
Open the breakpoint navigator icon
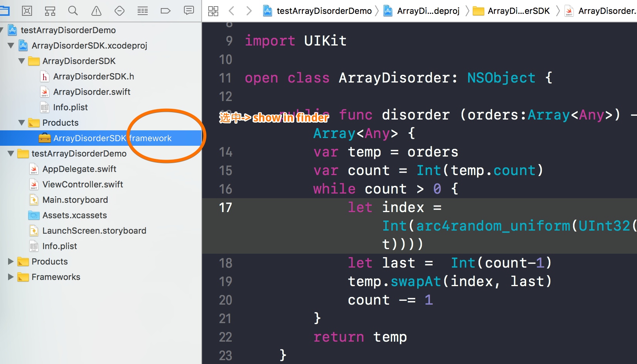[165, 11]
